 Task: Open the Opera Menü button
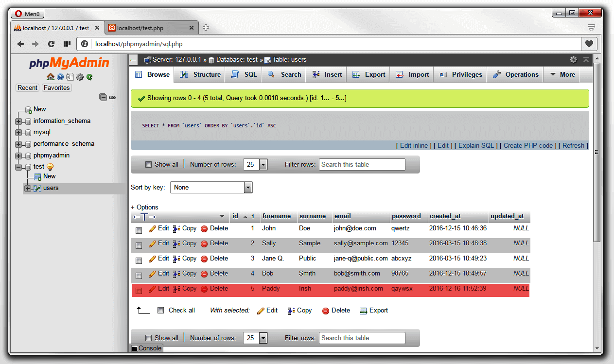pyautogui.click(x=27, y=13)
